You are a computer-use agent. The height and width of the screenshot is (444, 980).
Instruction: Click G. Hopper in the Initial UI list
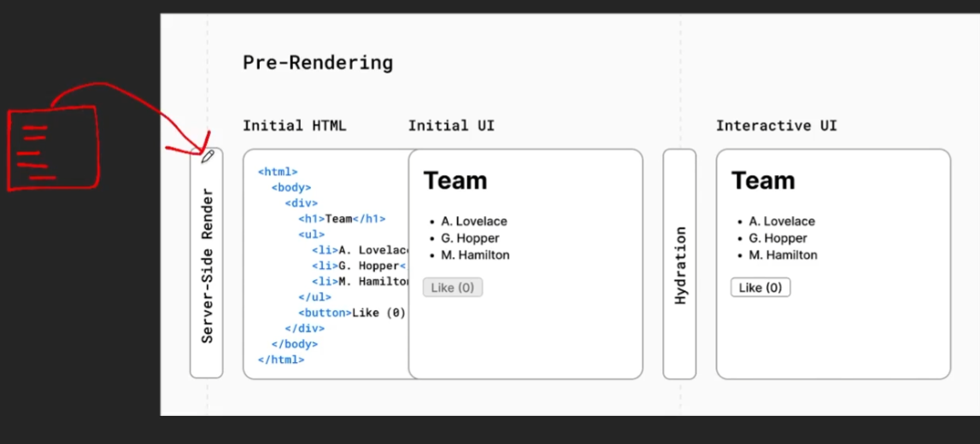[470, 238]
